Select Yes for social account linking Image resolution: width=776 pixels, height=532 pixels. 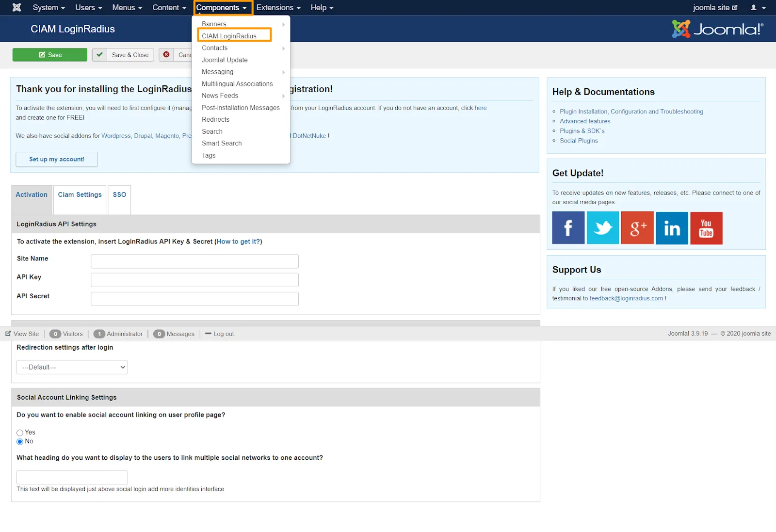click(x=20, y=433)
